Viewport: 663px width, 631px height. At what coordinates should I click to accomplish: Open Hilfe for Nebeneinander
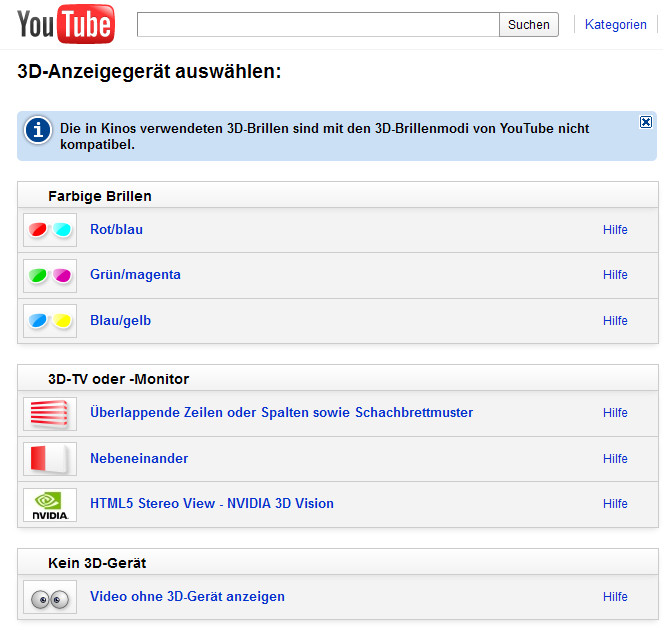615,458
